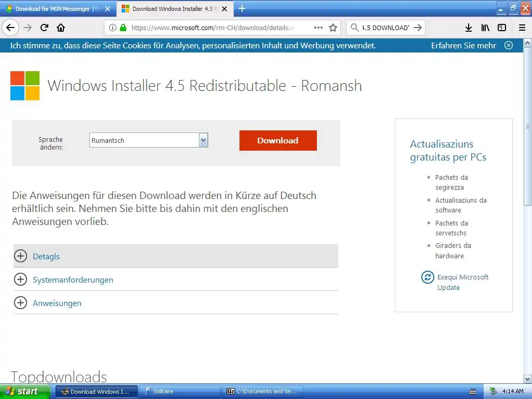Click the scrollbar up arrow
The width and height of the screenshot is (532, 399).
point(528,43)
